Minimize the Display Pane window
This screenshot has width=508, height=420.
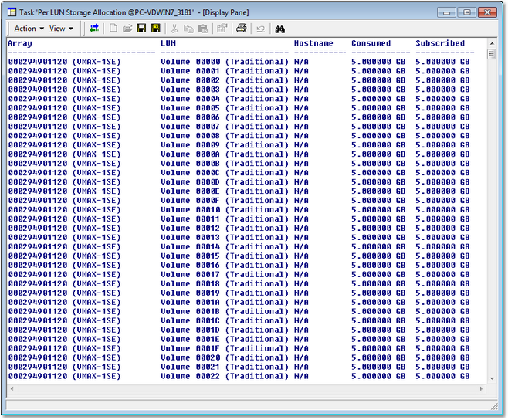[x=446, y=12]
